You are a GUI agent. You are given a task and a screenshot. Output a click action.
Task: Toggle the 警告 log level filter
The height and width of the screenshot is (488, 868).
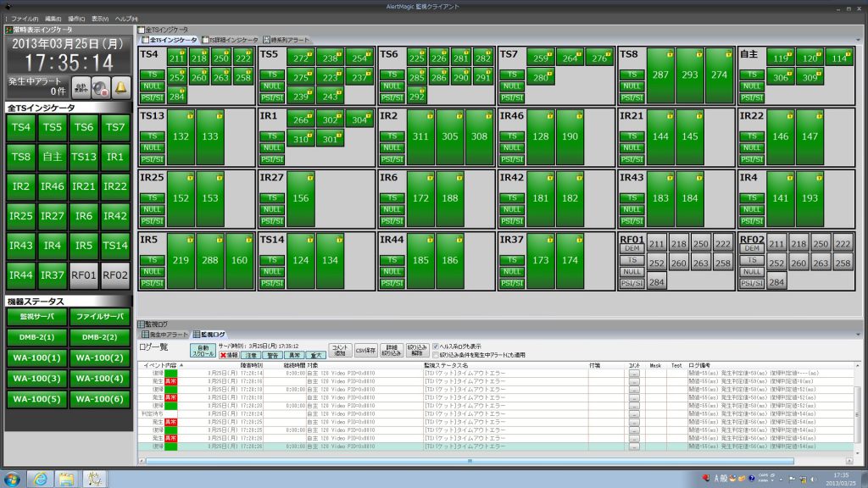click(x=273, y=355)
